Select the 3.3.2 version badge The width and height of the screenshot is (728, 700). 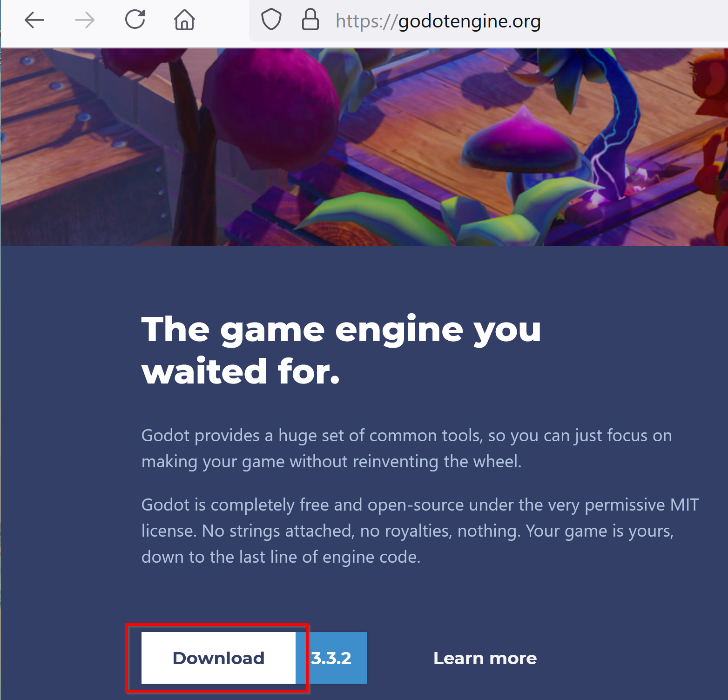tap(331, 658)
